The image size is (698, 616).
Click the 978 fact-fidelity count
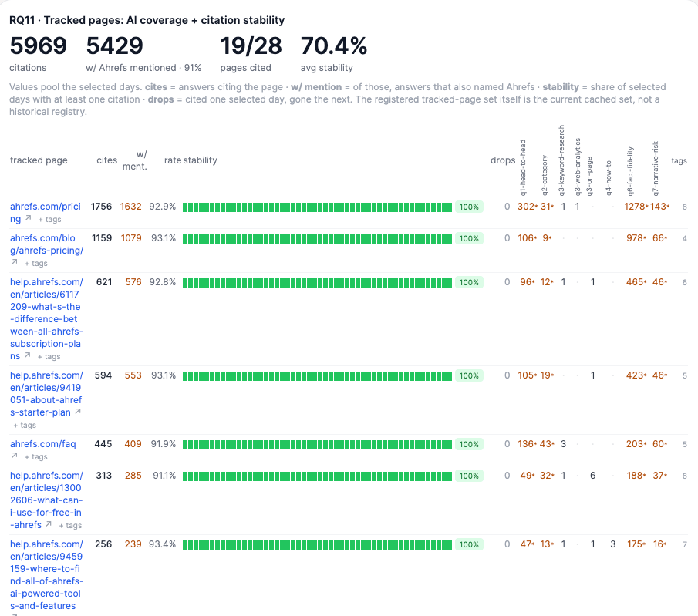pyautogui.click(x=636, y=238)
